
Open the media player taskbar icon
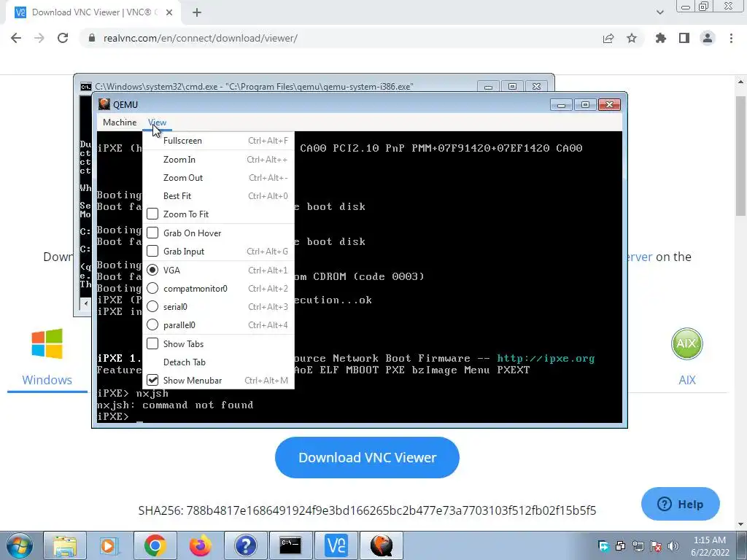(109, 545)
